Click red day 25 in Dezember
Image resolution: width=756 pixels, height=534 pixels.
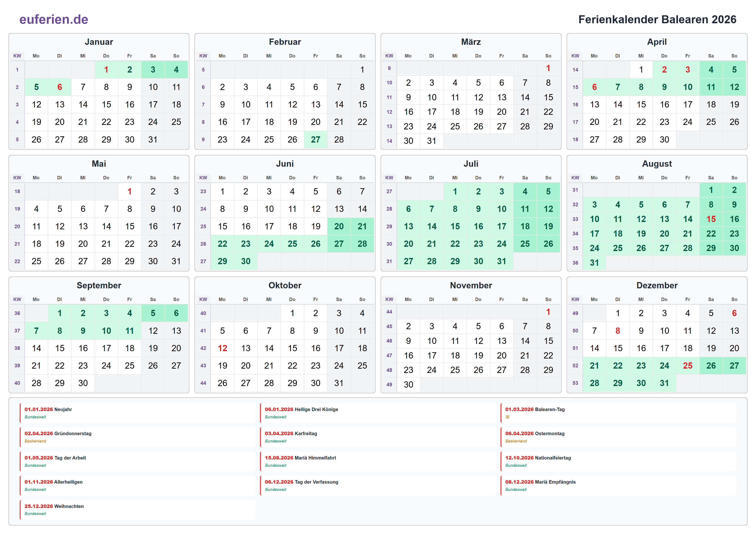coord(687,366)
